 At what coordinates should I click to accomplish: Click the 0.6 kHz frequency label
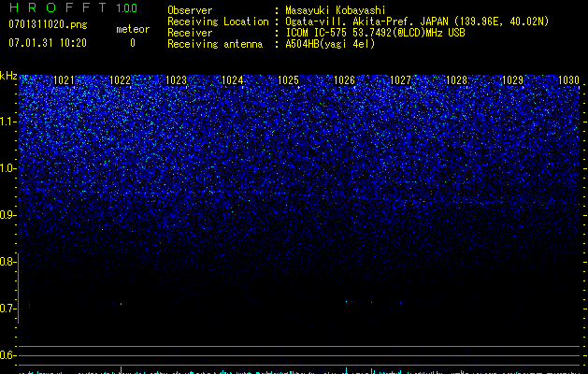[7, 355]
